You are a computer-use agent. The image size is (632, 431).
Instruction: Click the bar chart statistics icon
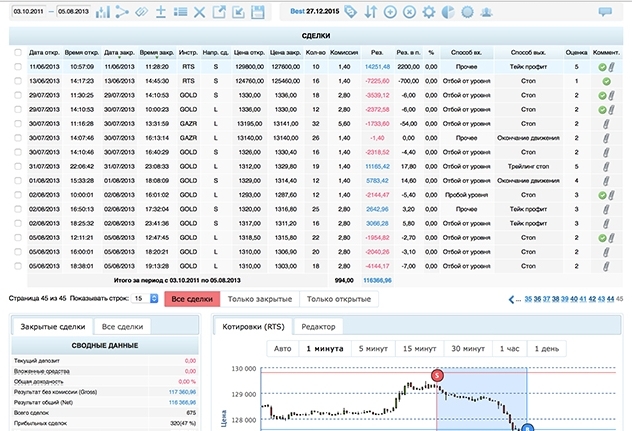coord(103,12)
